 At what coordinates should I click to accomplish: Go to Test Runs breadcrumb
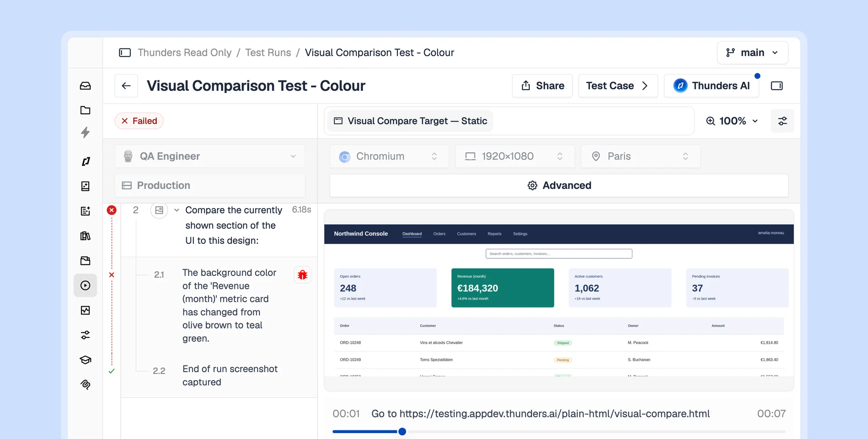268,53
